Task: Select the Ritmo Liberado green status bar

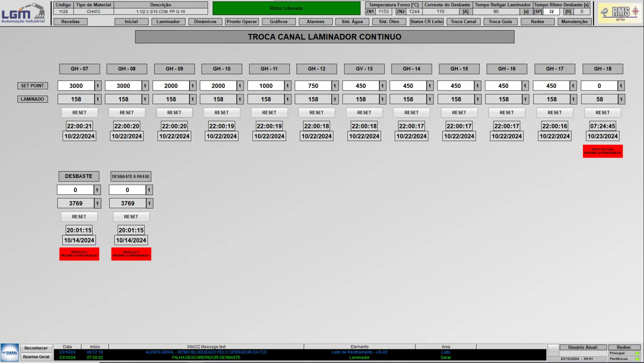Action: click(x=286, y=8)
